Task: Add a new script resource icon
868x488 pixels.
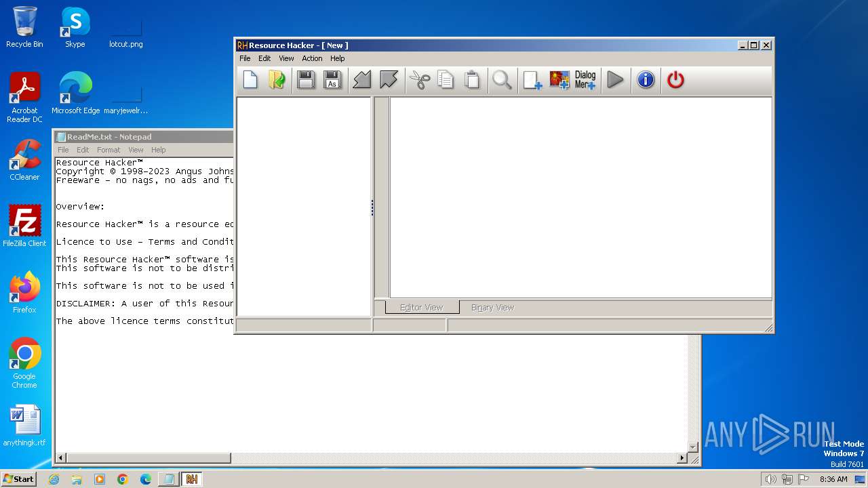Action: (x=532, y=80)
